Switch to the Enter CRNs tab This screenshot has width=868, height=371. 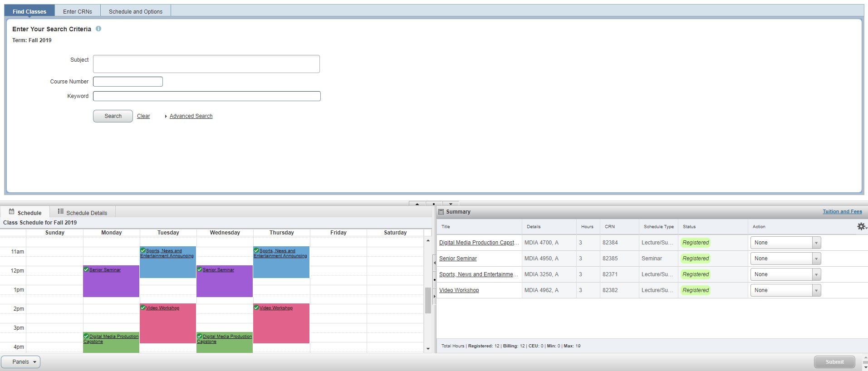[78, 11]
